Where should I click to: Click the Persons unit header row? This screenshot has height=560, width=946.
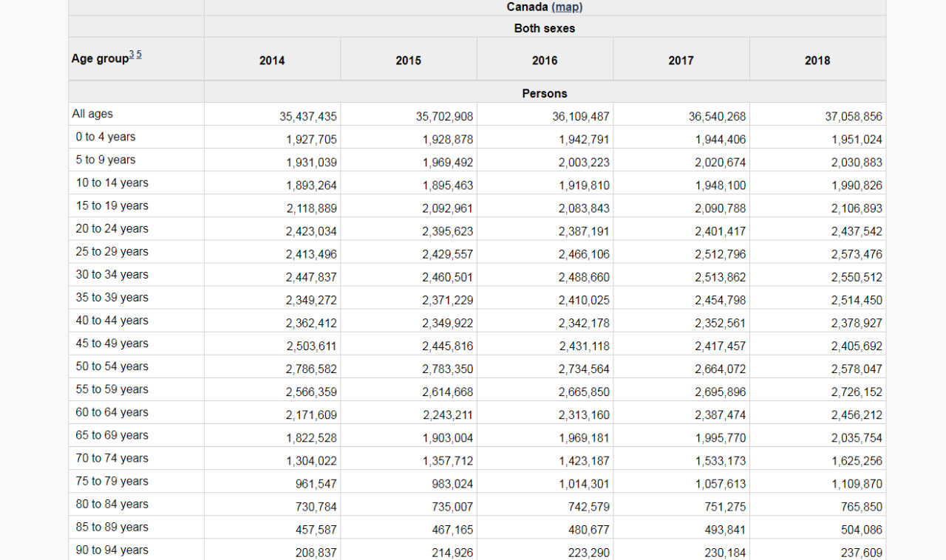(545, 93)
